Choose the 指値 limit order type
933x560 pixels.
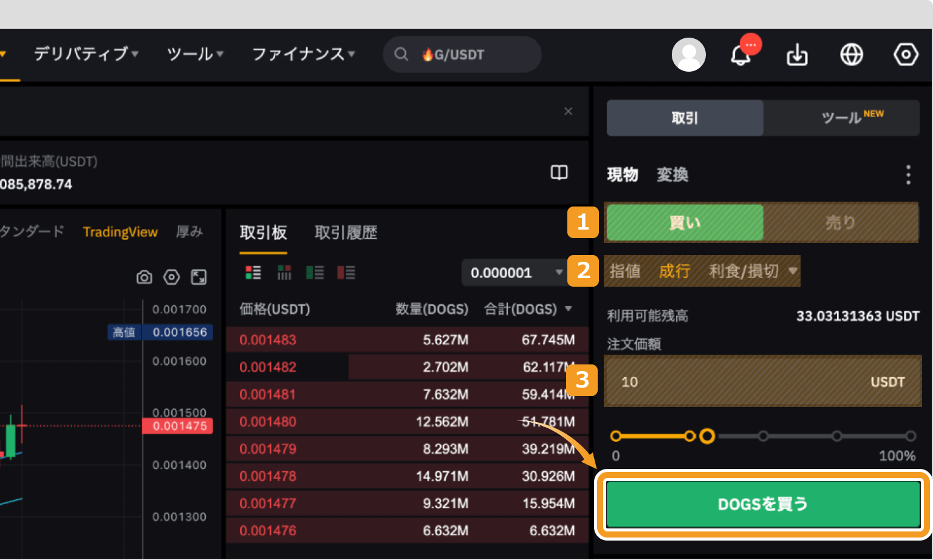tap(625, 271)
